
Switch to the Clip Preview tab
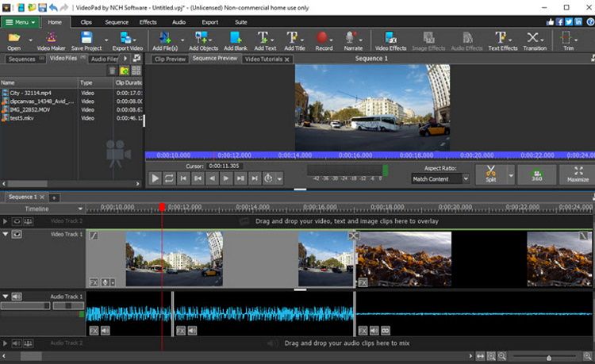[x=170, y=59]
